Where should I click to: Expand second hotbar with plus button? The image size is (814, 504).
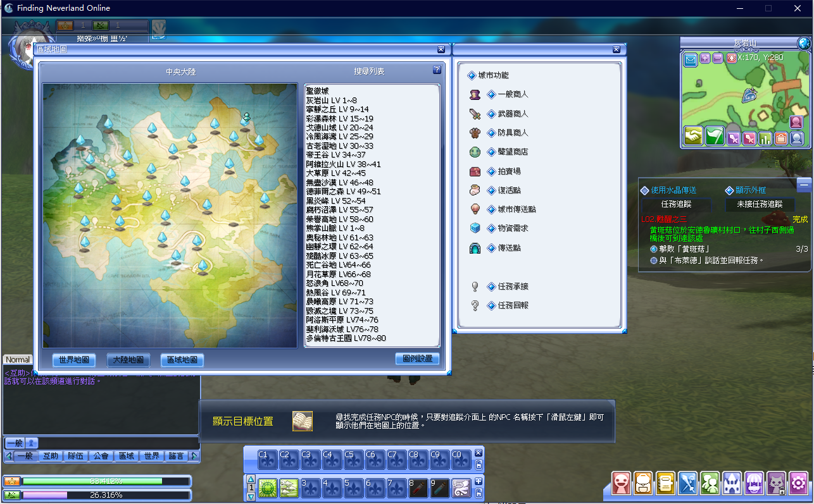479,481
